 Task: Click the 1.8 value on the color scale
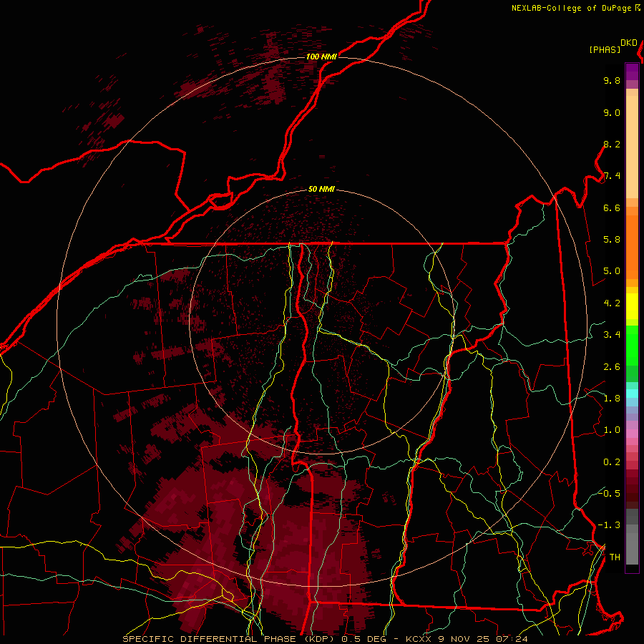pyautogui.click(x=612, y=399)
